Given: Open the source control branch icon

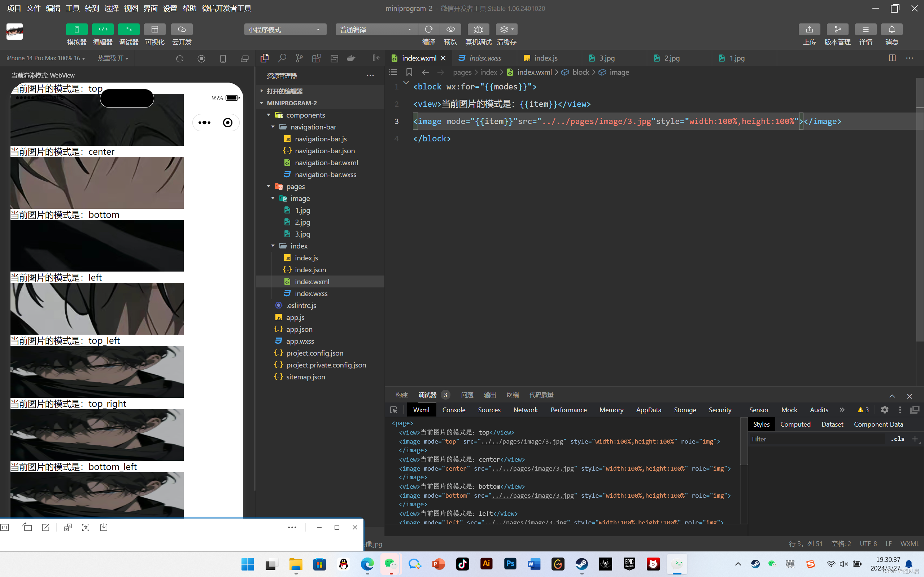Looking at the screenshot, I should (x=299, y=58).
